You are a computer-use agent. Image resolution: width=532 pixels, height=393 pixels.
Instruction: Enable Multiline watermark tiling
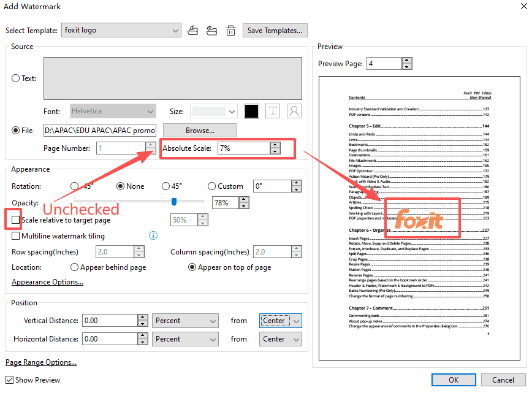[x=15, y=235]
